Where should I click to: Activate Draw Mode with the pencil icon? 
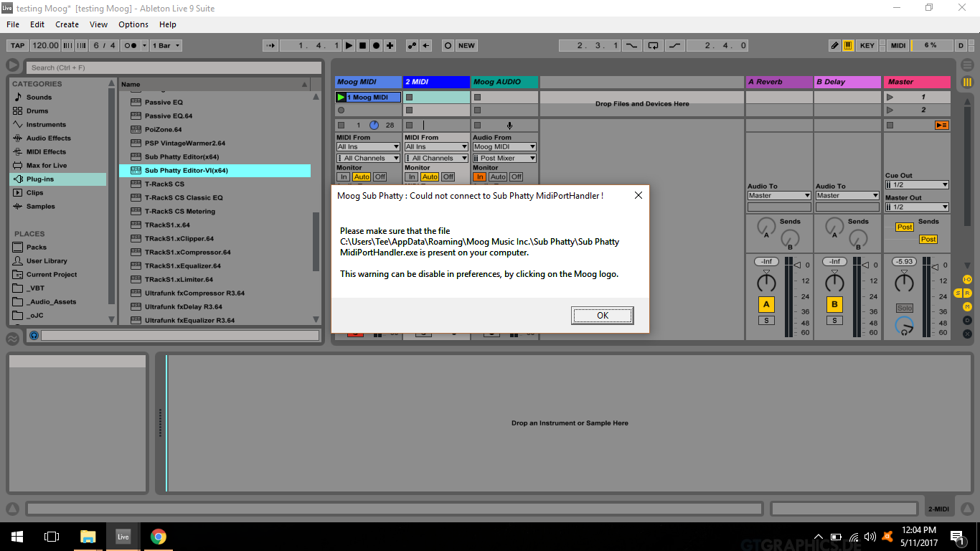click(834, 45)
